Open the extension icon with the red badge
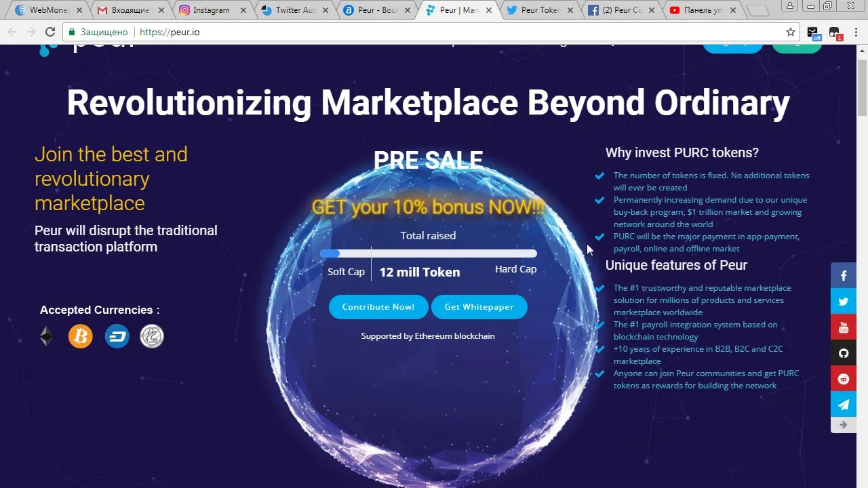The image size is (868, 488). (835, 33)
